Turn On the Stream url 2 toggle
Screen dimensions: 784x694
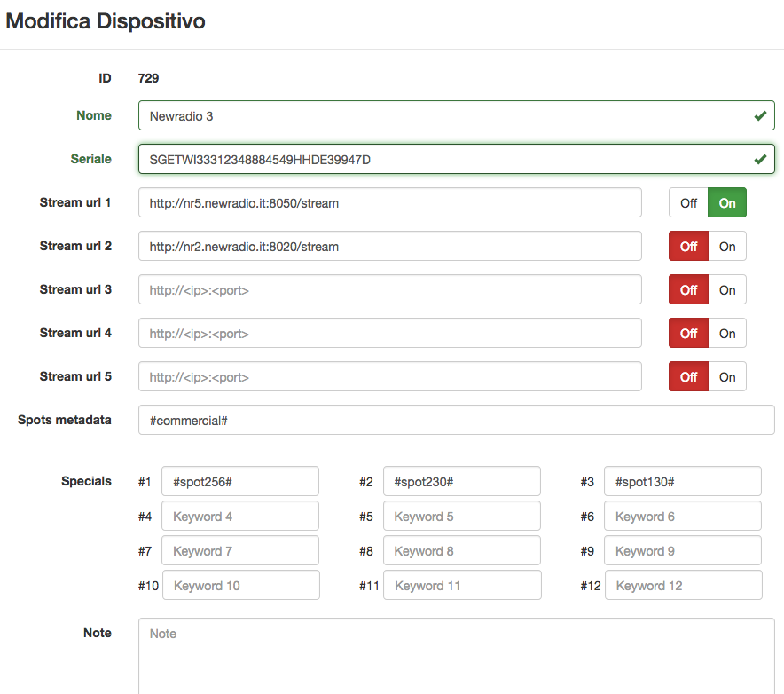pos(727,246)
